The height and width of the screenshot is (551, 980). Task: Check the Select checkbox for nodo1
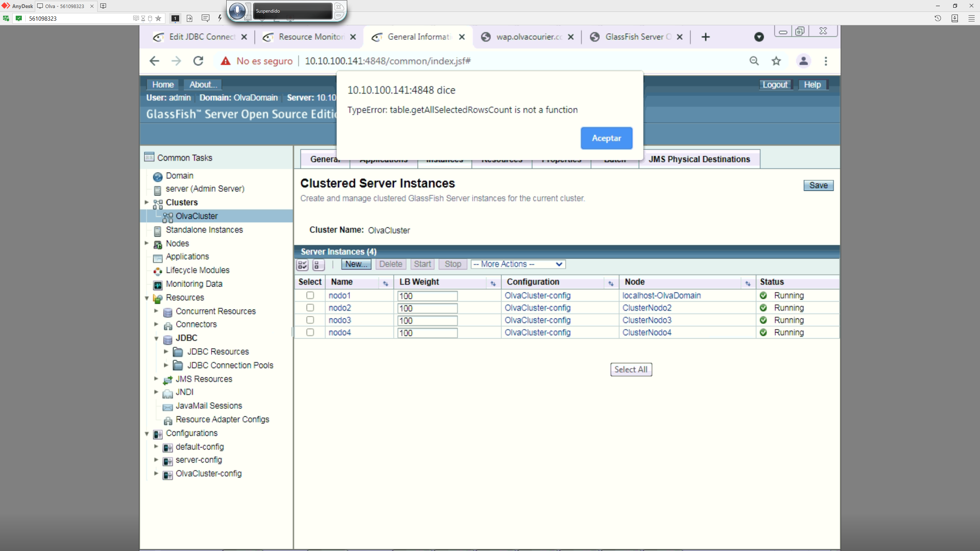point(310,295)
